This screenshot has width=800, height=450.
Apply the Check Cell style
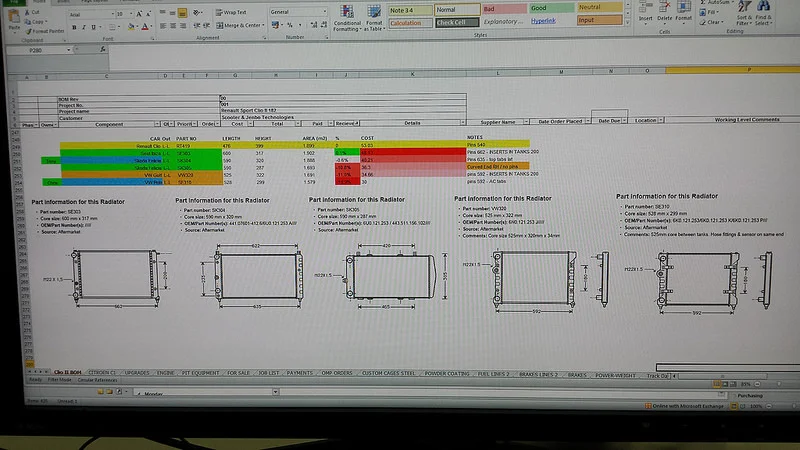pos(457,22)
